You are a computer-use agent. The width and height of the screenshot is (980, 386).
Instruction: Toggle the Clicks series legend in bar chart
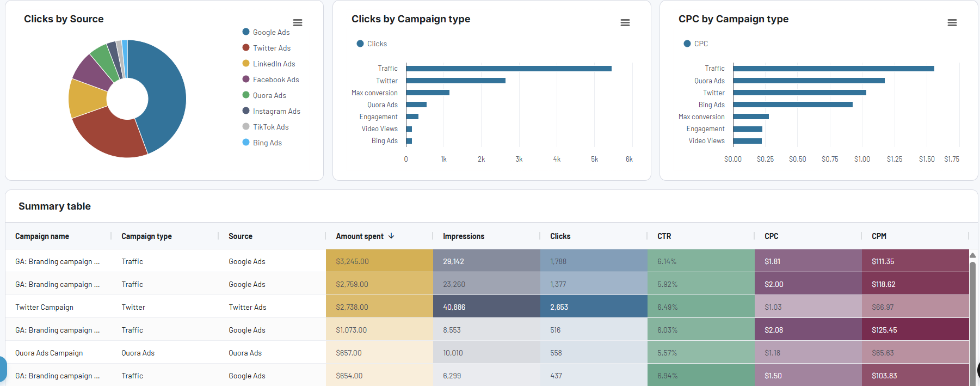tap(372, 44)
